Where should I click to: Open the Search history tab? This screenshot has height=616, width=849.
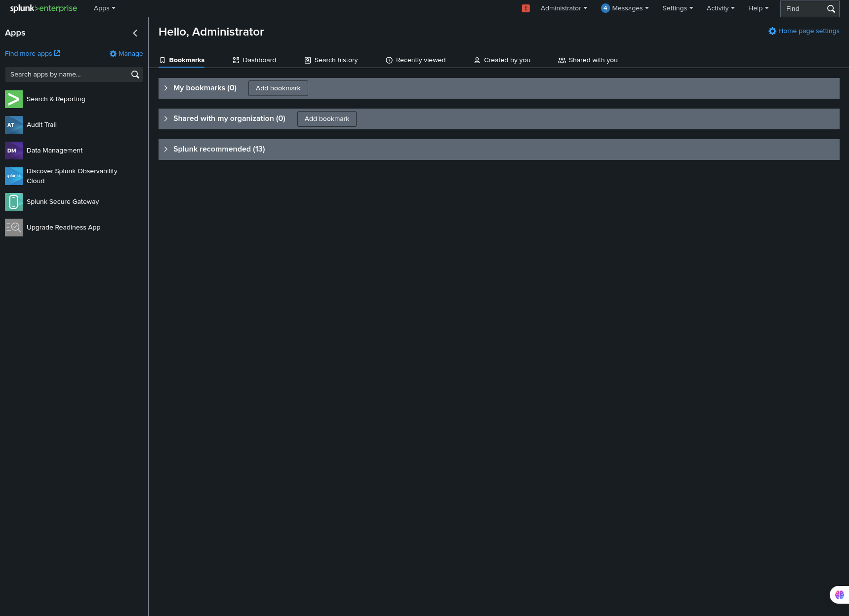[330, 60]
